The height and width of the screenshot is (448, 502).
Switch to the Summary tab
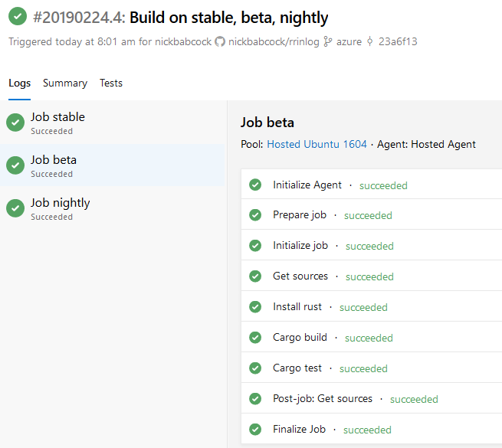[x=65, y=83]
